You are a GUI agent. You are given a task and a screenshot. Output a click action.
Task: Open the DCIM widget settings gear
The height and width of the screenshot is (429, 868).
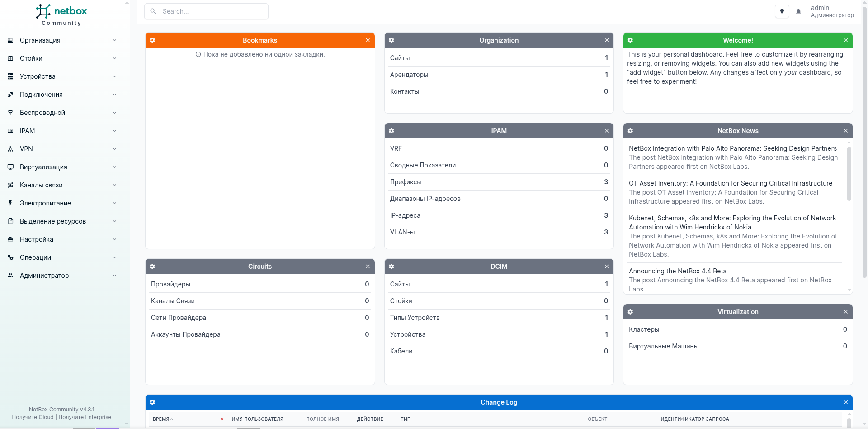pyautogui.click(x=392, y=267)
